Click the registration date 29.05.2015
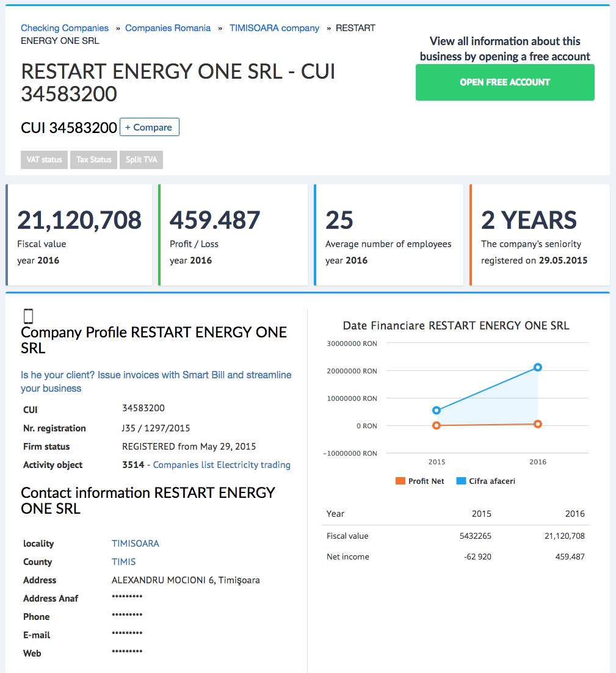616x673 pixels. (x=563, y=261)
